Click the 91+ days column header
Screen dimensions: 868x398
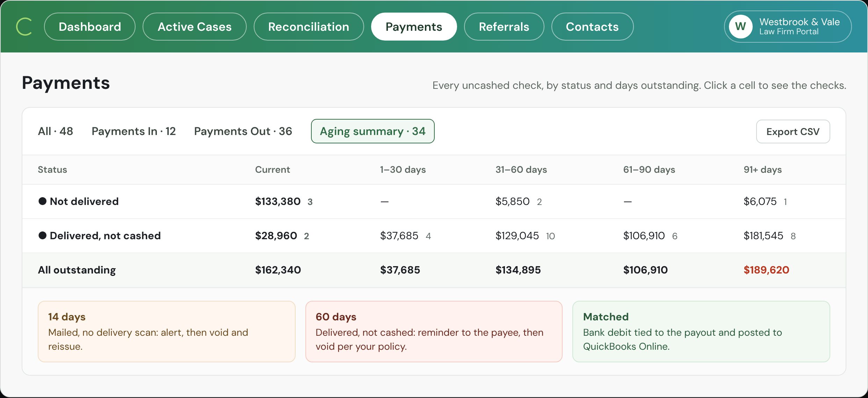click(763, 170)
